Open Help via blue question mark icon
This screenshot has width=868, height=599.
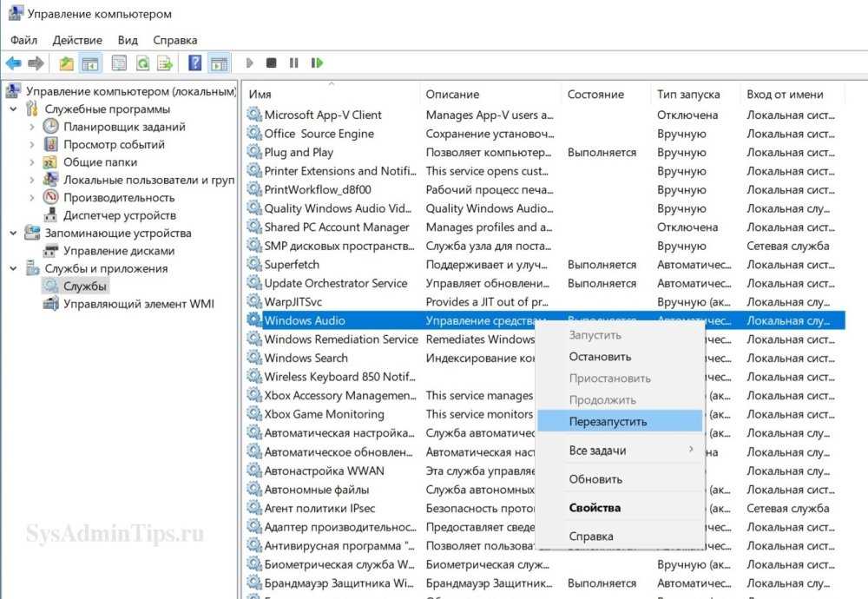click(195, 63)
